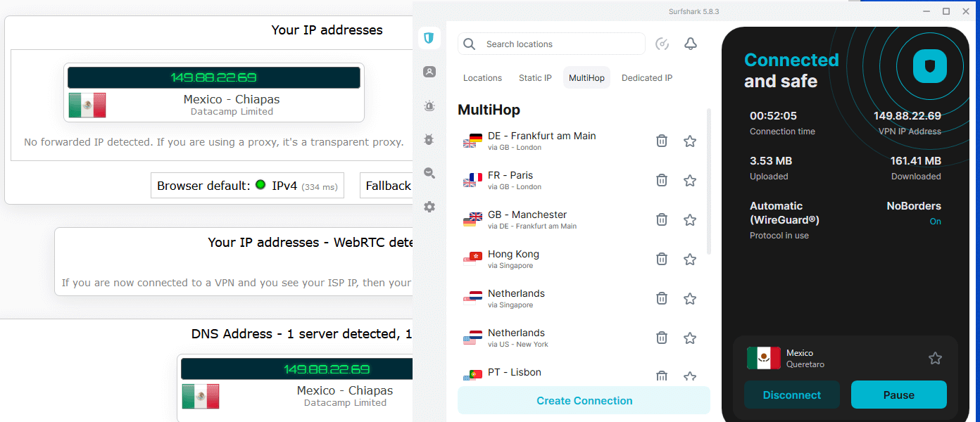Click the Create Connection button
The width and height of the screenshot is (980, 422).
[x=584, y=401]
